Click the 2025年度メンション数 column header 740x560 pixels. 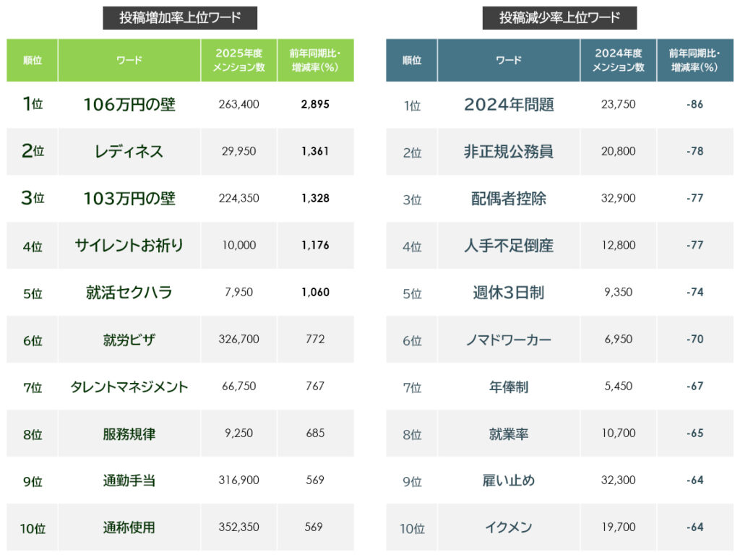tap(238, 61)
